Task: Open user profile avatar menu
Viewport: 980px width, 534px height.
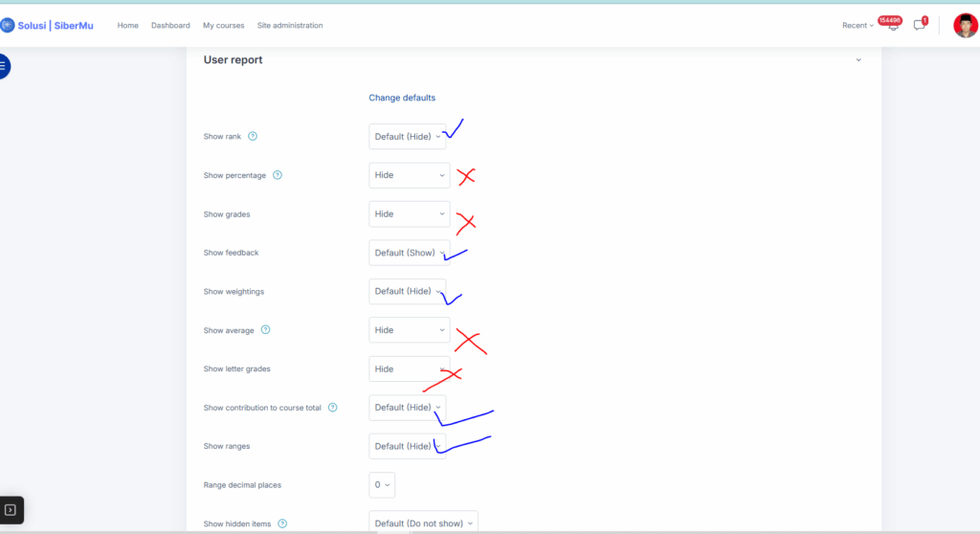Action: point(965,26)
